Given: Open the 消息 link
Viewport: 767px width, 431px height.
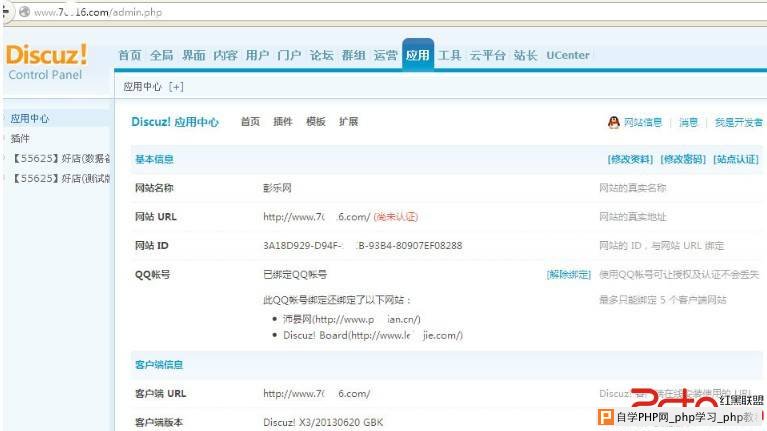Looking at the screenshot, I should [x=688, y=122].
